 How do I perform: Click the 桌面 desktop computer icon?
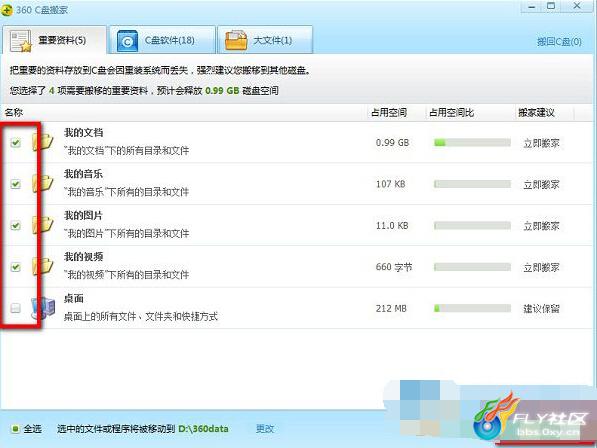tap(43, 308)
